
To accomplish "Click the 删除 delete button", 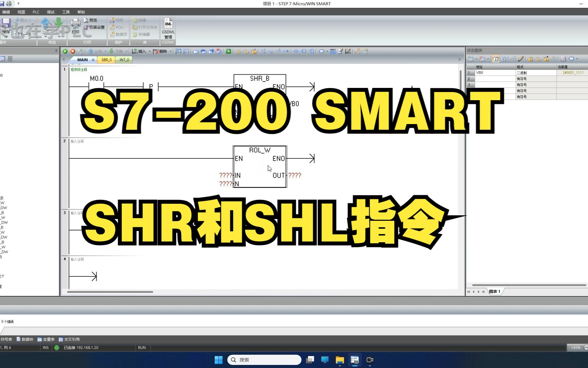I will coord(160,51).
